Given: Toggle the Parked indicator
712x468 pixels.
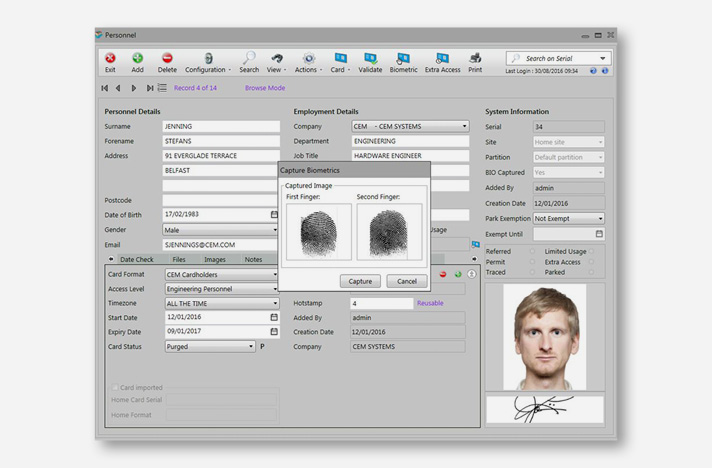Looking at the screenshot, I should coord(592,272).
